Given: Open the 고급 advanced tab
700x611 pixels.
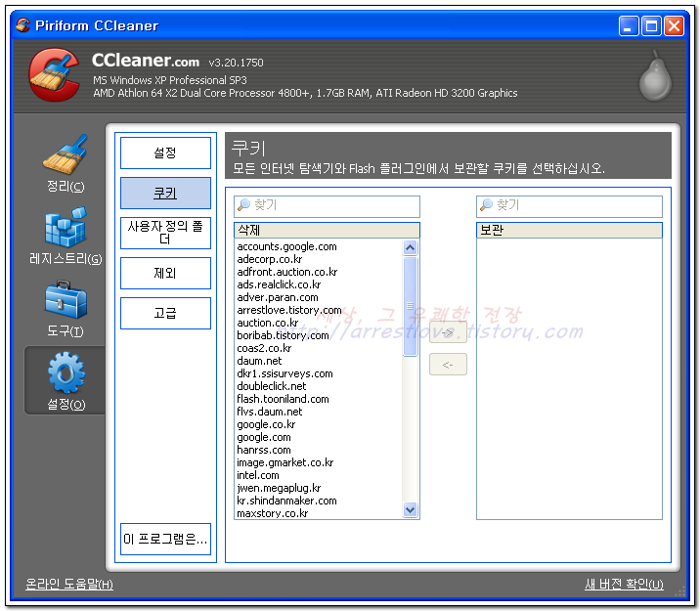Looking at the screenshot, I should [165, 313].
